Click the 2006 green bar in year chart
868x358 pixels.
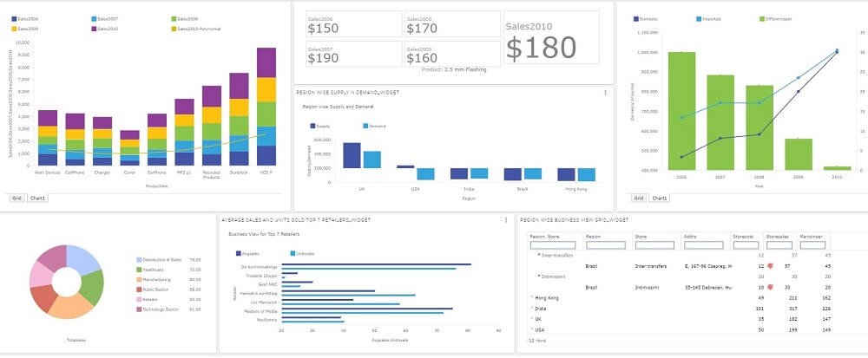pos(681,111)
